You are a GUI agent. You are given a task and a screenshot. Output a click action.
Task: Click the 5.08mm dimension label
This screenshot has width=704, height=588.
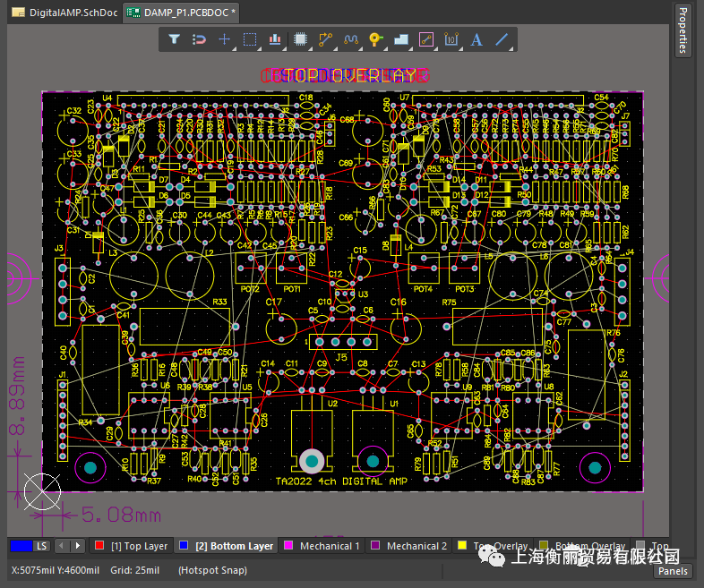(x=121, y=515)
